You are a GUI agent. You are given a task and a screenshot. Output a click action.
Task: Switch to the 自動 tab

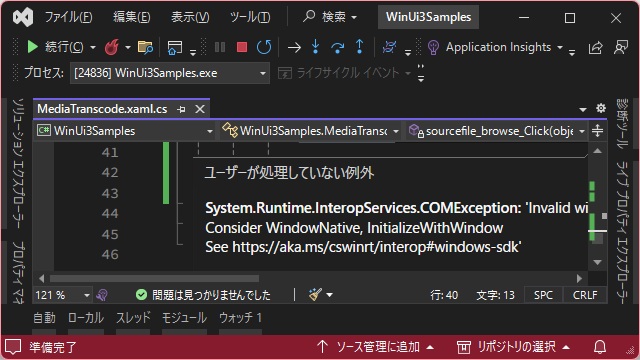[44, 318]
